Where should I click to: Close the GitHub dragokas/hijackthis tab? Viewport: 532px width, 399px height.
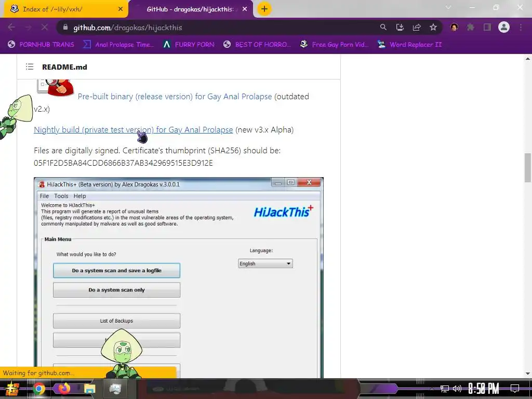tap(245, 9)
